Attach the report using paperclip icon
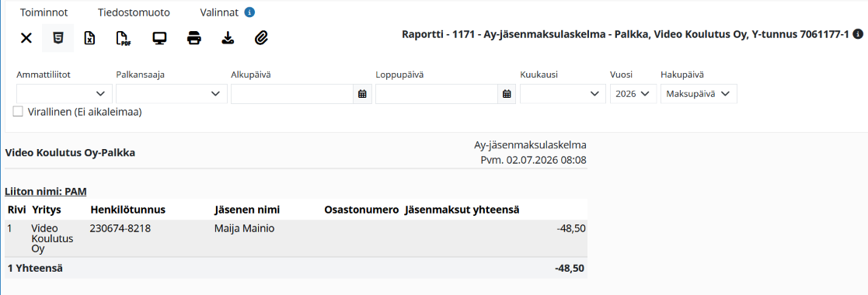The image size is (868, 295). click(x=261, y=38)
